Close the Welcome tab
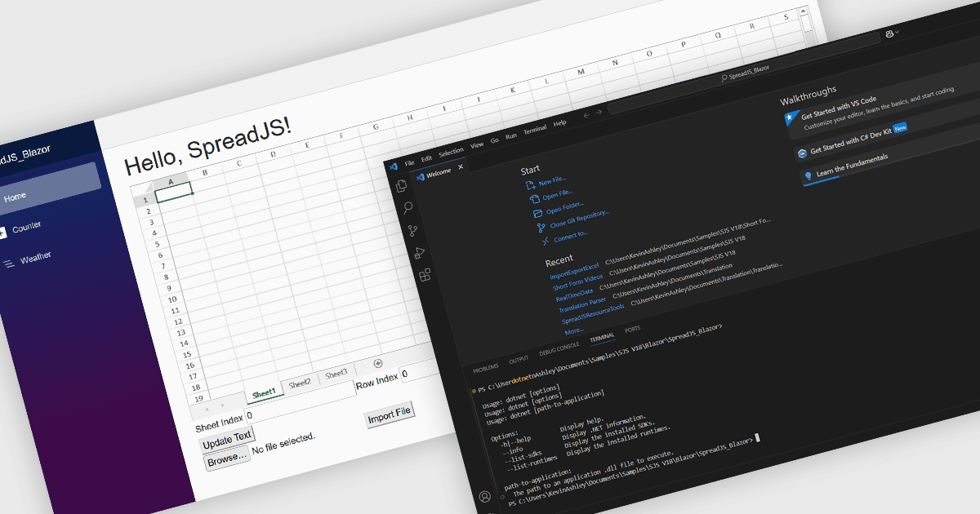 (x=461, y=166)
